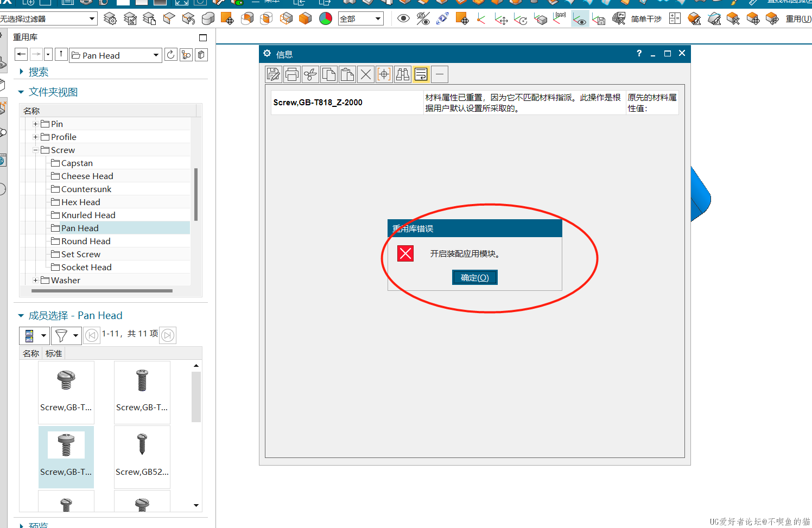
Task: Collapse the 文件夹视图 section
Action: point(21,92)
